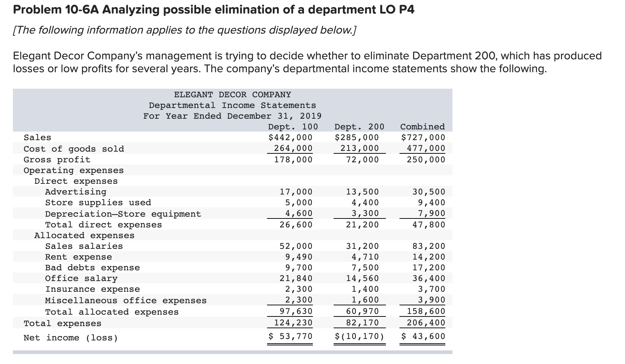This screenshot has height=364, width=625.
Task: Click the 'Store supplies used' label
Action: (x=98, y=203)
